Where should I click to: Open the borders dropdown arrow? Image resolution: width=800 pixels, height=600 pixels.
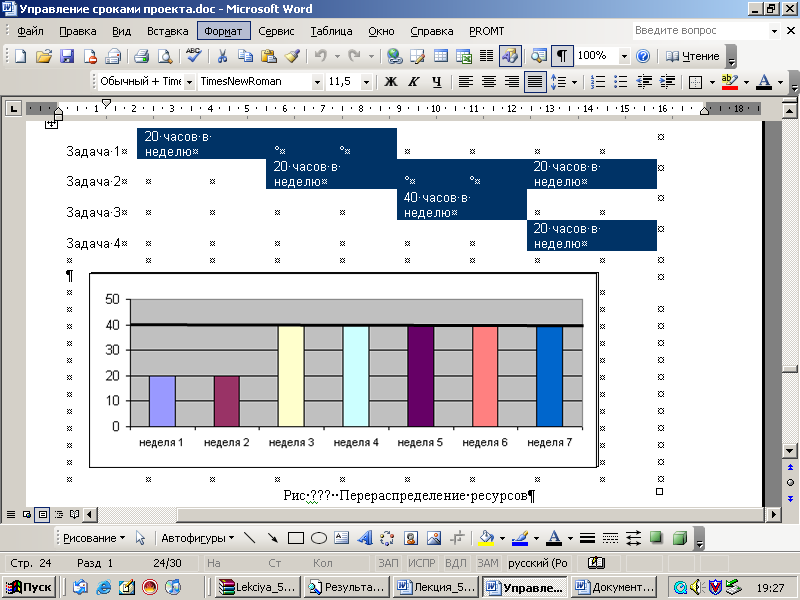tap(712, 82)
